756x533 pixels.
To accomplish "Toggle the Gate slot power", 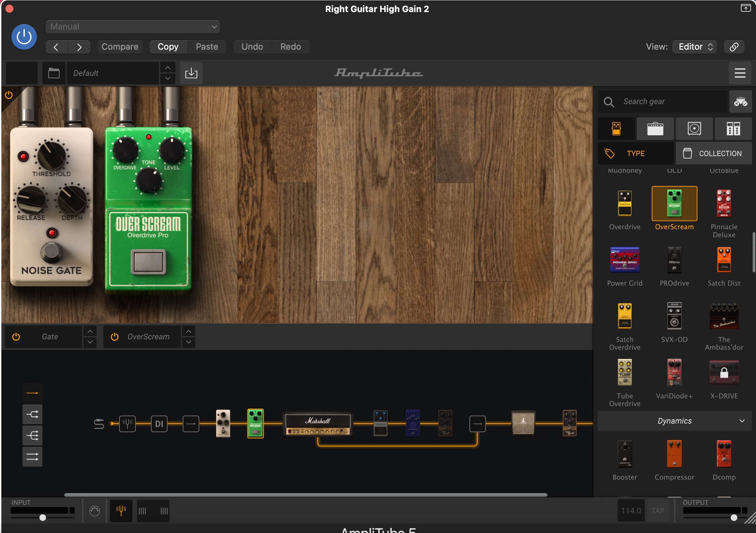I will pos(16,337).
